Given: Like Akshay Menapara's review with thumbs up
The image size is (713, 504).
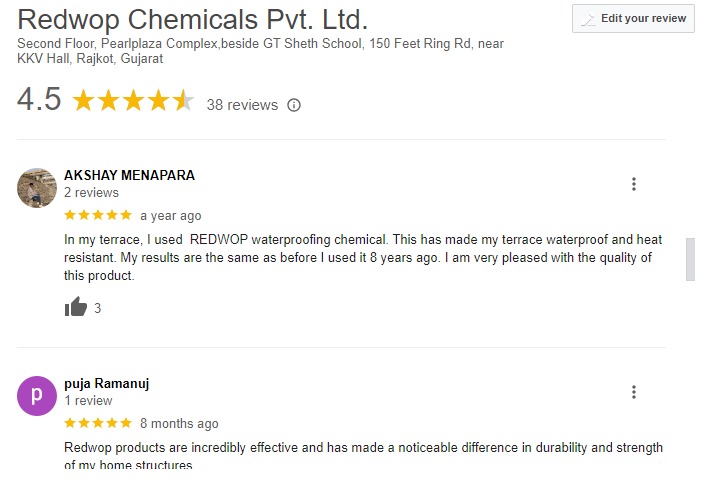Looking at the screenshot, I should (76, 308).
